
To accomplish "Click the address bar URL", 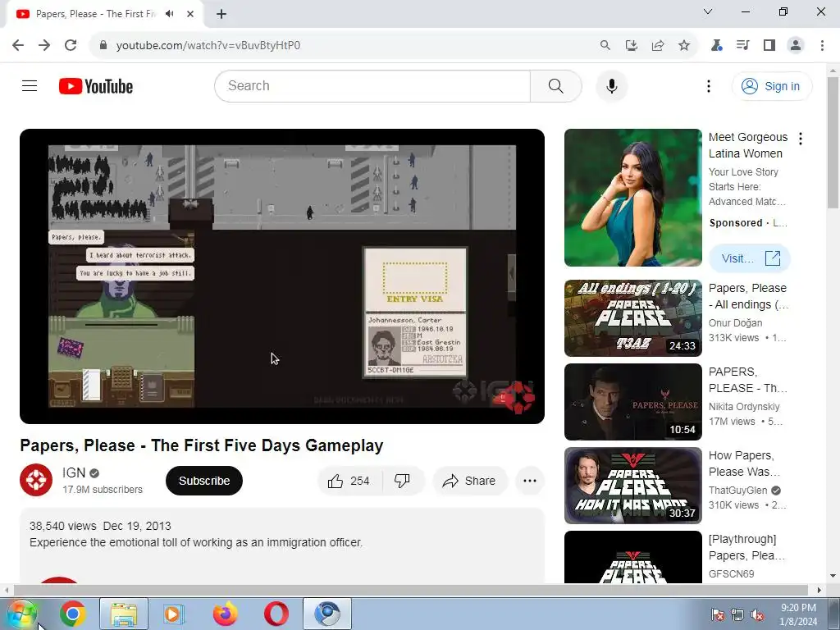I will (x=208, y=46).
